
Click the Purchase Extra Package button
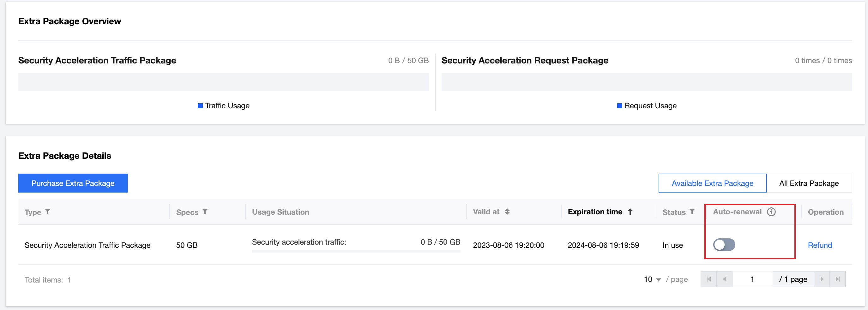click(73, 183)
